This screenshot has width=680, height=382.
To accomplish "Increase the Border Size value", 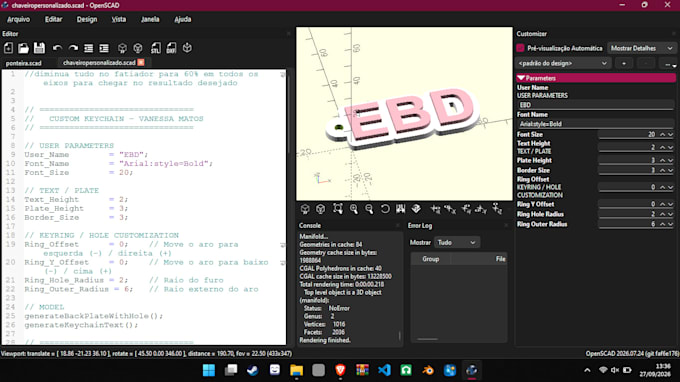I will (663, 170).
